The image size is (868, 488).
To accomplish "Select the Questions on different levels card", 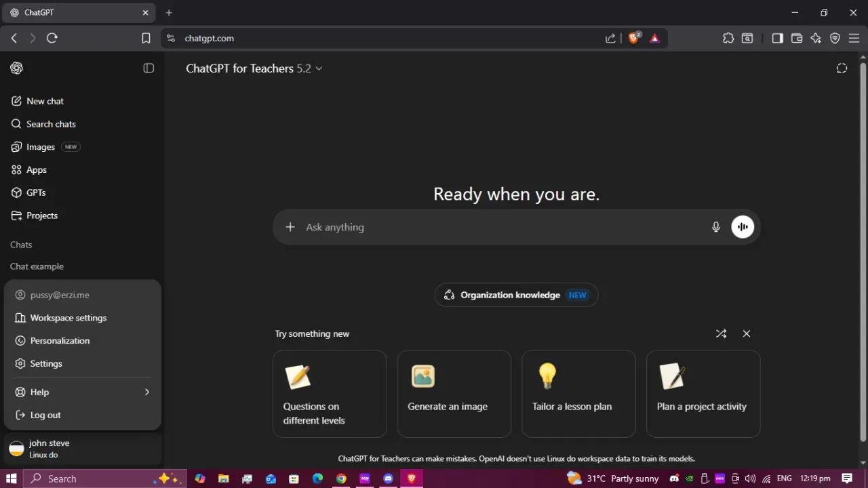I will (330, 394).
